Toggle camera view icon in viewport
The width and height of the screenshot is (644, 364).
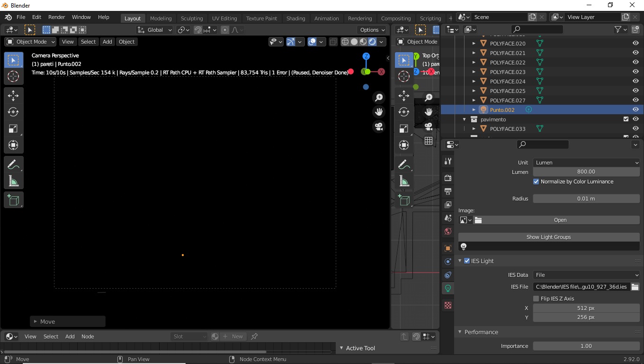point(379,127)
